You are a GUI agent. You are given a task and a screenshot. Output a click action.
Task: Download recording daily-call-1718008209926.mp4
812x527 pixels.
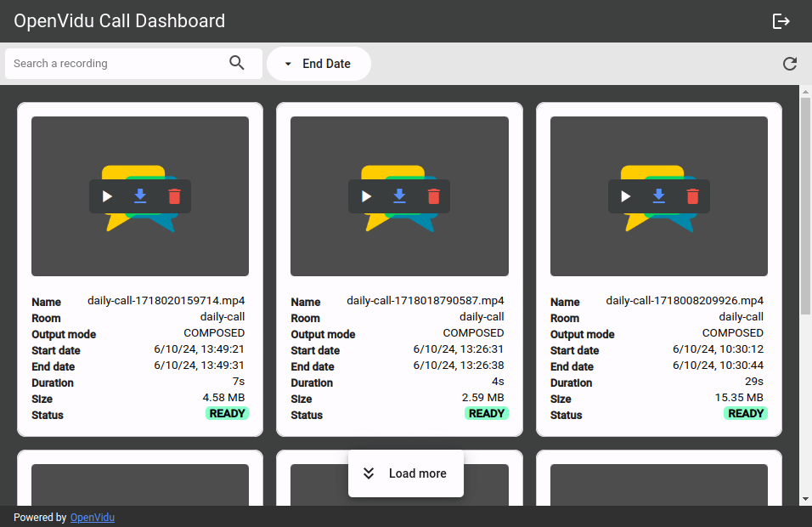[x=659, y=195]
